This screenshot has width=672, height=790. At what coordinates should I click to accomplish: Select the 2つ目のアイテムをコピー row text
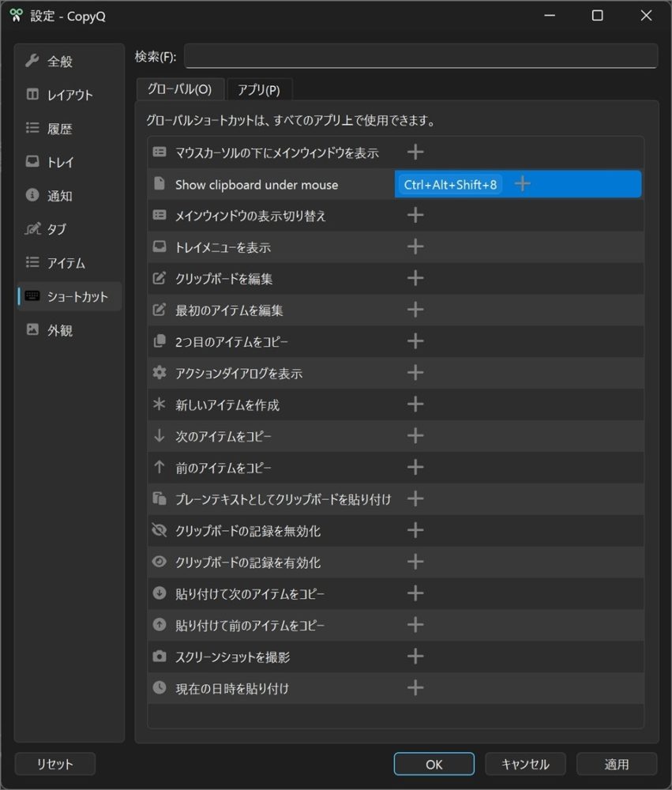[231, 342]
